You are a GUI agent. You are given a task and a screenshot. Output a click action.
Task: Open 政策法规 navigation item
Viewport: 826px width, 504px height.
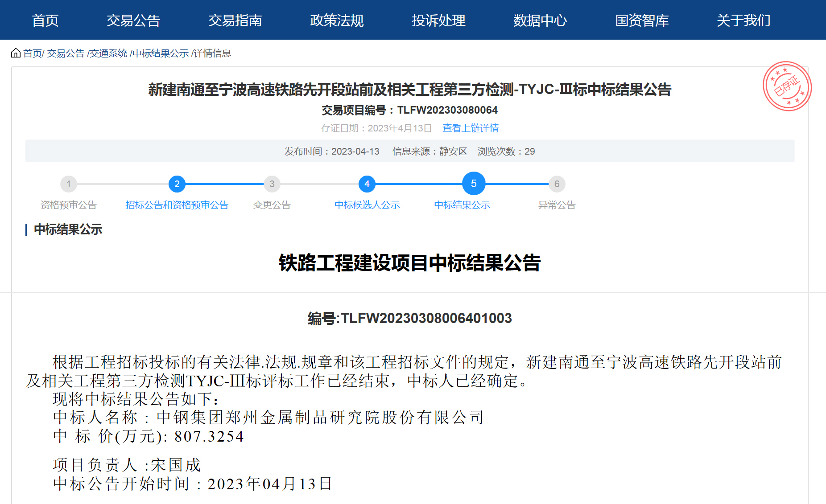pos(337,20)
